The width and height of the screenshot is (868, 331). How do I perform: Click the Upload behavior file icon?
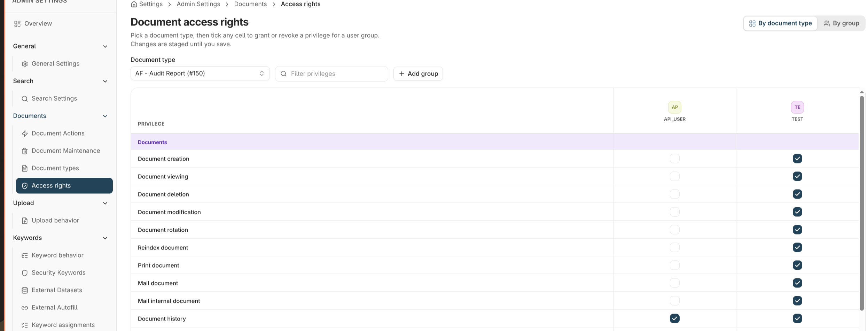pos(25,221)
